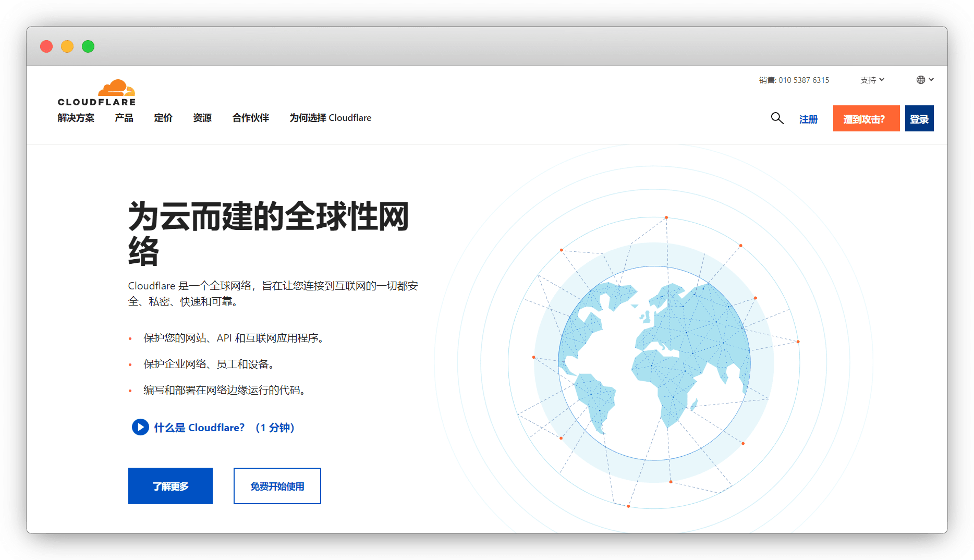
Task: Click the red close window button
Action: [46, 46]
